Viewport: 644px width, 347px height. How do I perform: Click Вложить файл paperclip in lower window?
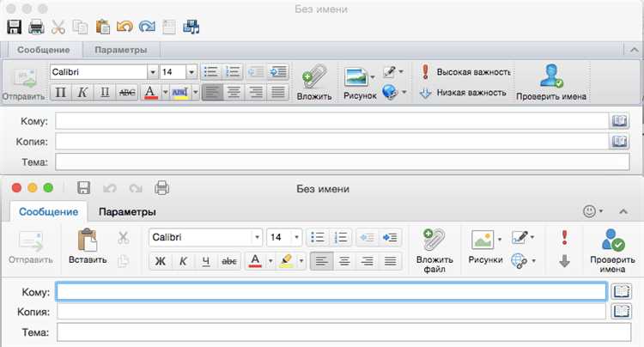434,251
